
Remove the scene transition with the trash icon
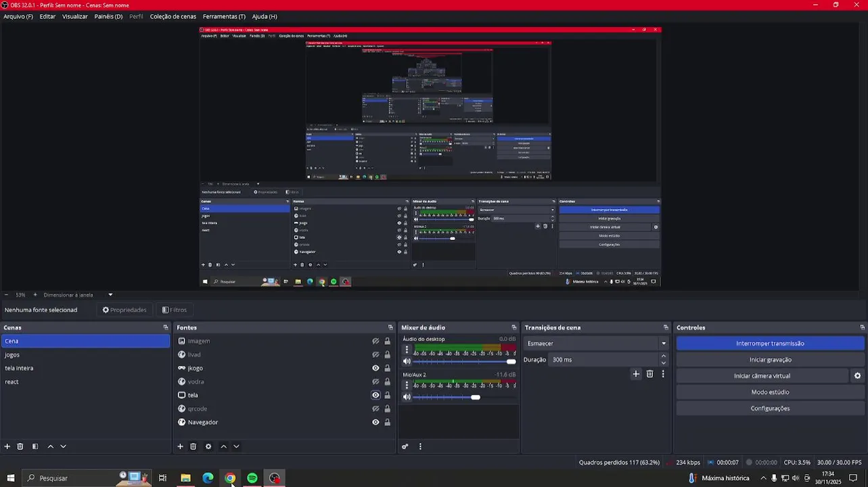click(649, 374)
